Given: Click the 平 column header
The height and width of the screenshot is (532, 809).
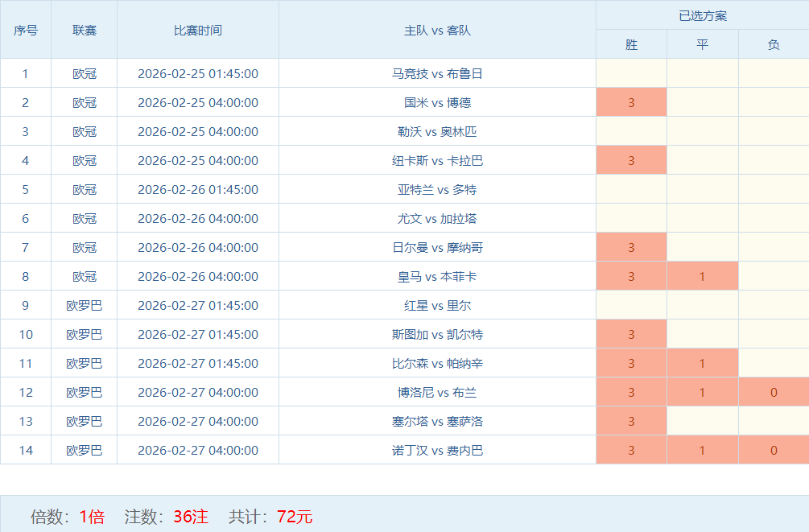Looking at the screenshot, I should [702, 44].
